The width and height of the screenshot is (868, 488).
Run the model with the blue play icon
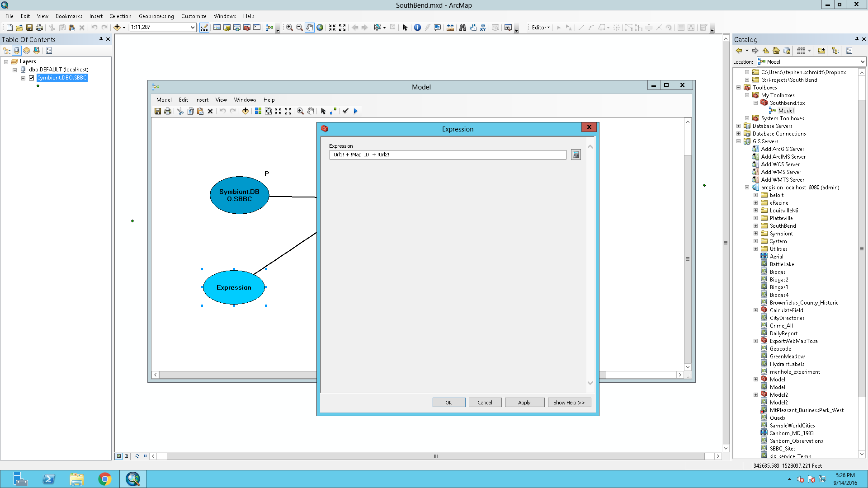355,111
